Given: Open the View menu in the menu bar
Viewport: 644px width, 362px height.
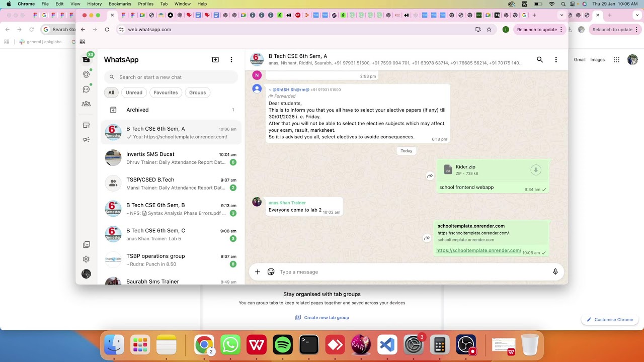Looking at the screenshot, I should [75, 4].
